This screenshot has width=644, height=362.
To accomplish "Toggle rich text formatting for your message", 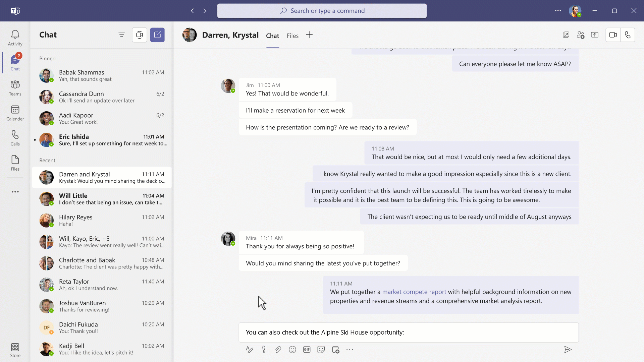I will tap(250, 349).
